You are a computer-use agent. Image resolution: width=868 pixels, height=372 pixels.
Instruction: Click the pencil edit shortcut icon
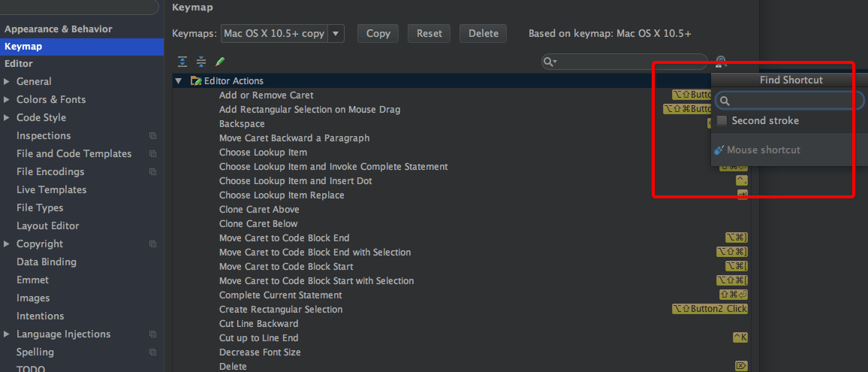point(220,62)
